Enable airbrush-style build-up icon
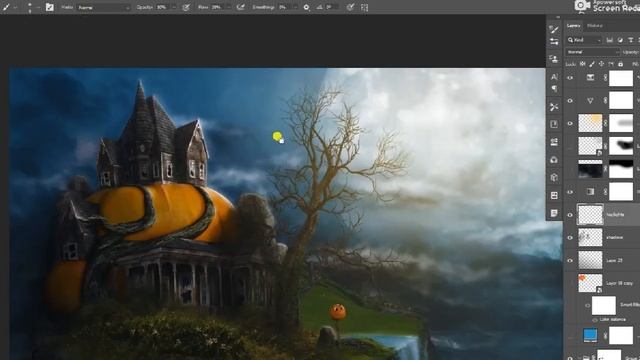Screen dimensions: 640x360 pyautogui.click(x=240, y=7)
